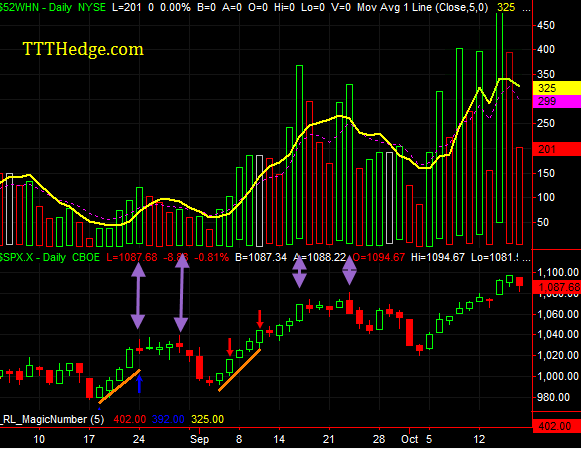Screen dimensions: 581x449
Task: Click the red 1,087.68 current price marker
Action: pos(557,287)
